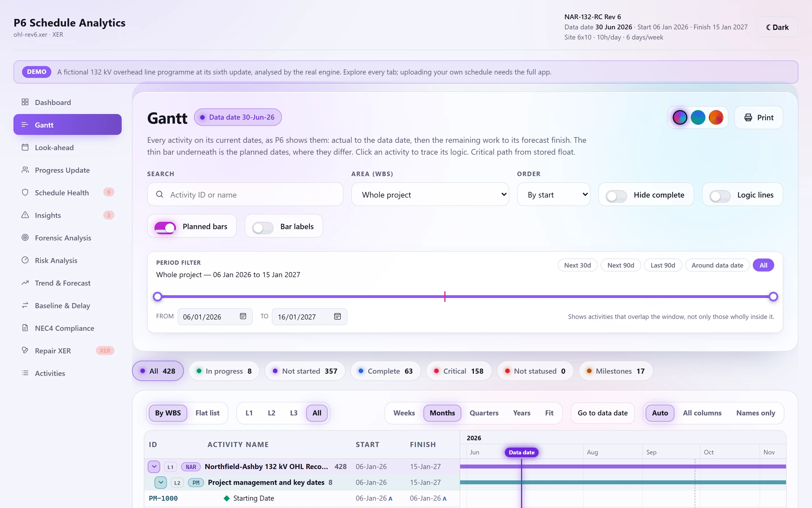
Task: Enable the Bar labels switch
Action: tap(263, 227)
